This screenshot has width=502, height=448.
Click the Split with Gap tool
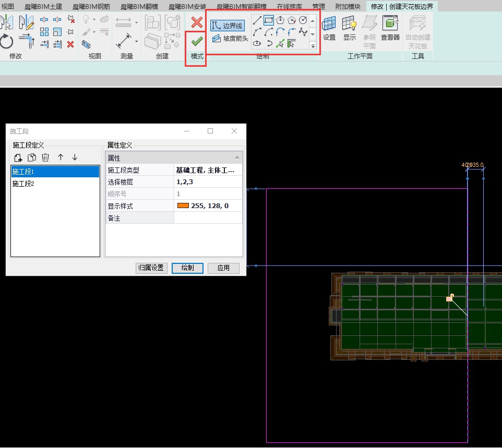tap(57, 20)
